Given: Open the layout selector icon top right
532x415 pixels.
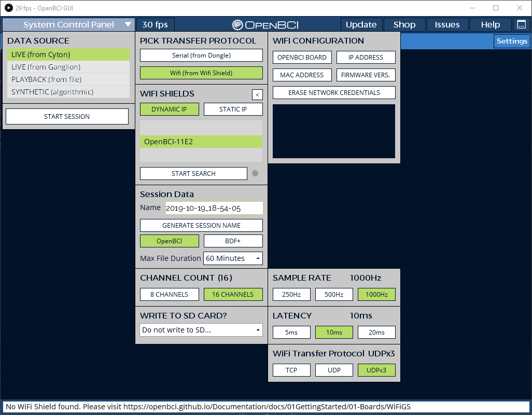Looking at the screenshot, I should tap(521, 24).
